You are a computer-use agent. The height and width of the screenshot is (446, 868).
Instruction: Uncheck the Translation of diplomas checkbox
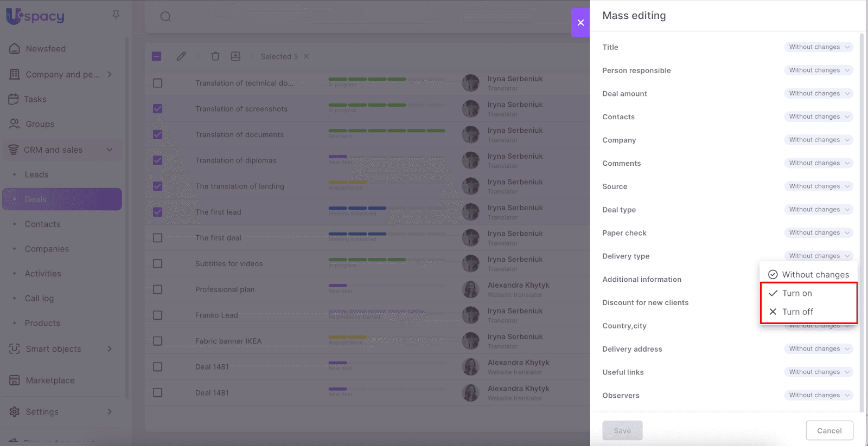click(x=157, y=160)
